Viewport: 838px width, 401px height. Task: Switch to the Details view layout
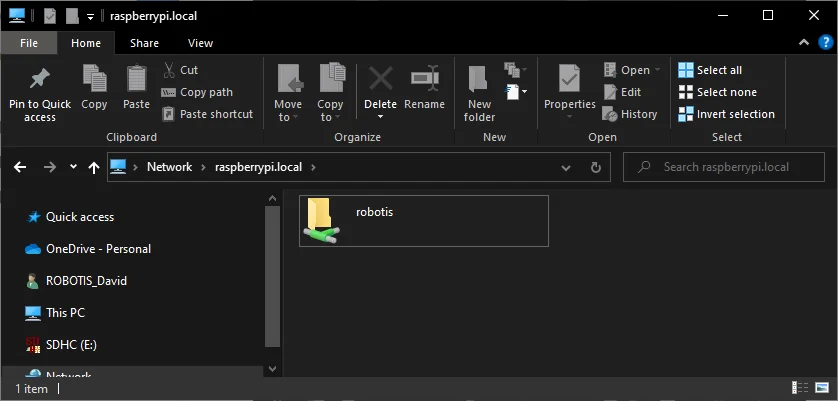[800, 388]
